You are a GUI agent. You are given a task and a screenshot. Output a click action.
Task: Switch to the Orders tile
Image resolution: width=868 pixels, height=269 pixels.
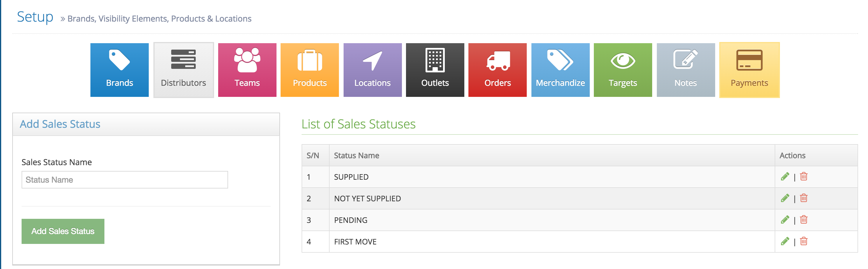point(497,70)
